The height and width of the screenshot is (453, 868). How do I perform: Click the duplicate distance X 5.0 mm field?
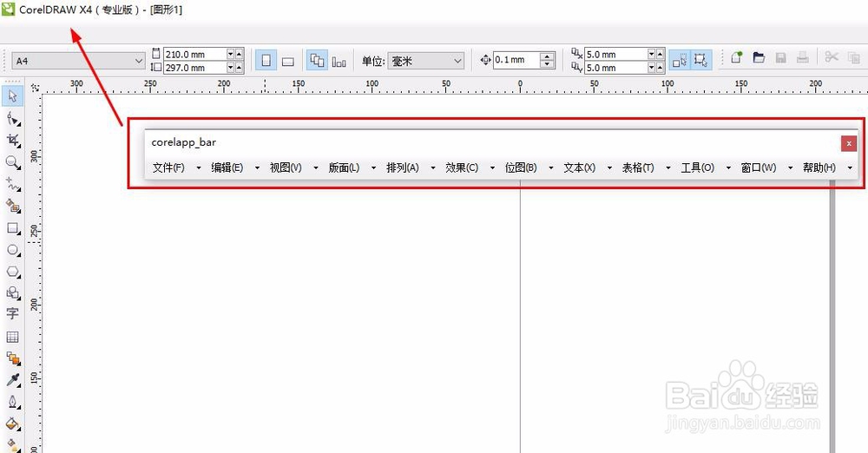616,55
